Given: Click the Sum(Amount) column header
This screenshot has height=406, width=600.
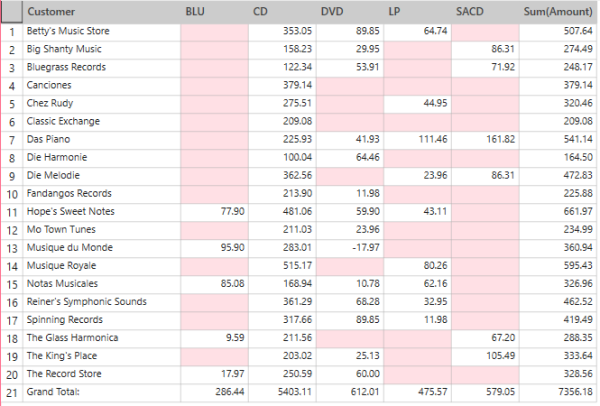Looking at the screenshot, I should point(558,11).
